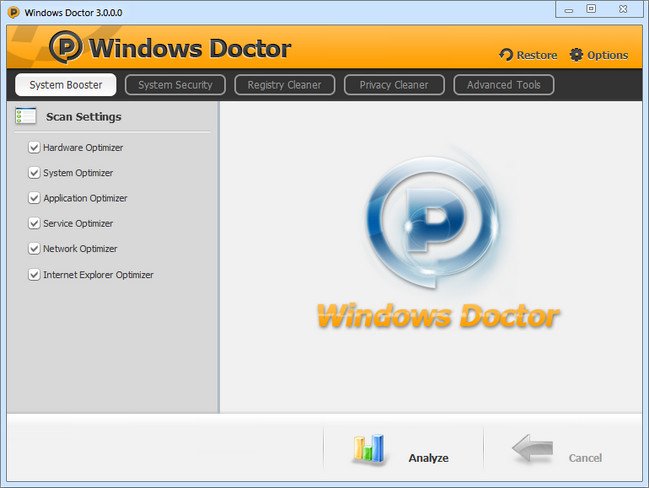The width and height of the screenshot is (649, 488).
Task: Open the Registry Cleaner tab
Action: click(x=285, y=85)
